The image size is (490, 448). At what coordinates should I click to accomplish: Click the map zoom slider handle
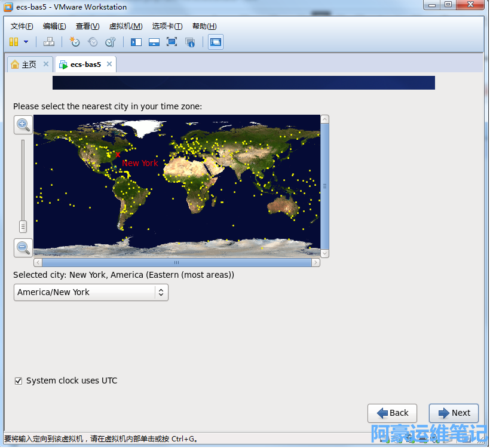(23, 226)
